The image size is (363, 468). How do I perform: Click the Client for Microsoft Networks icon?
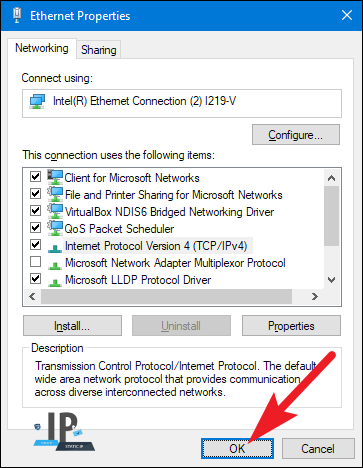coord(55,177)
